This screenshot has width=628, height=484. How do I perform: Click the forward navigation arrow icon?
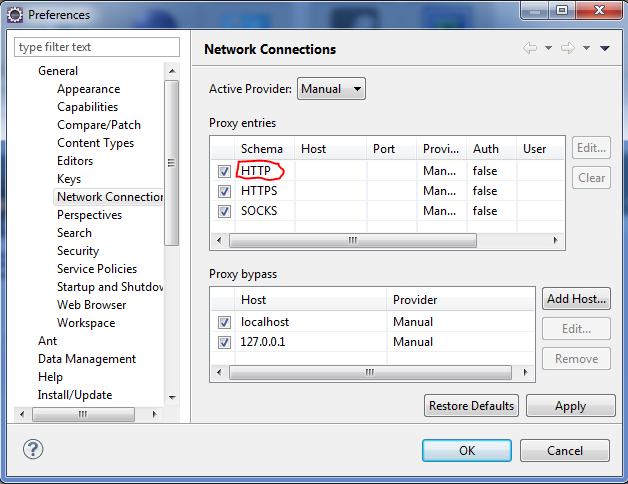(569, 49)
